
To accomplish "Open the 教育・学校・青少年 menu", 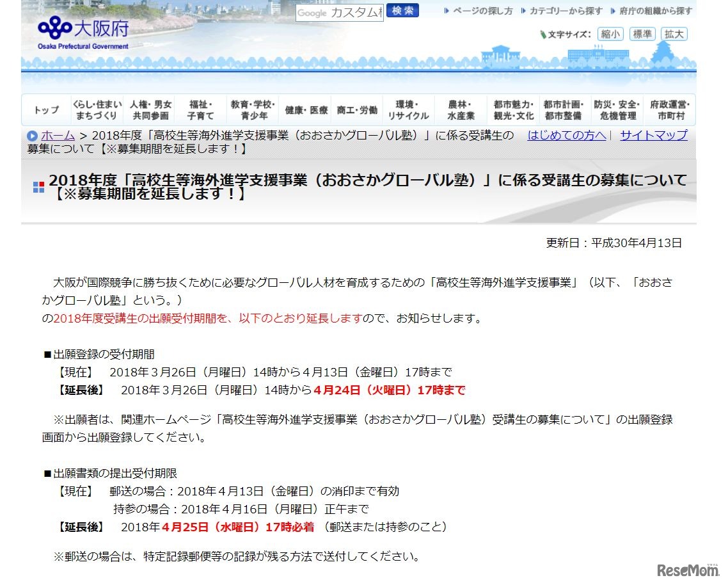I will pos(253,109).
